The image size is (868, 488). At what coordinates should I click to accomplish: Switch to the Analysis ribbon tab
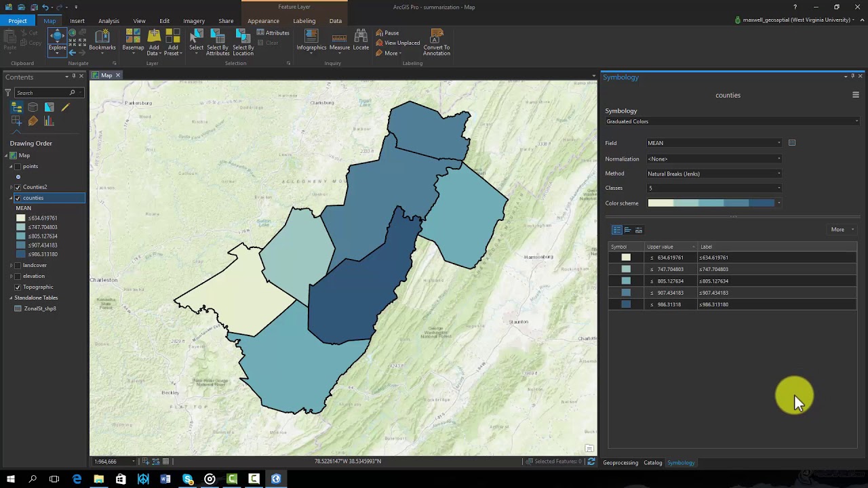click(x=108, y=21)
